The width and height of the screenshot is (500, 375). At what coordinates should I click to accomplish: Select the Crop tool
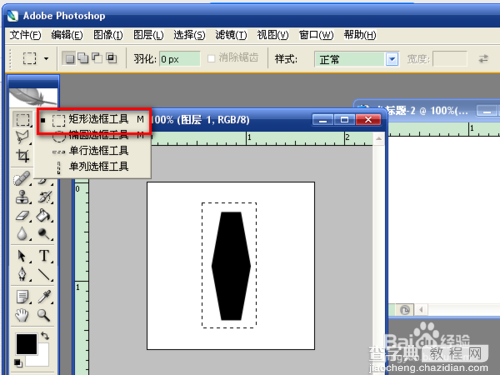[22, 155]
